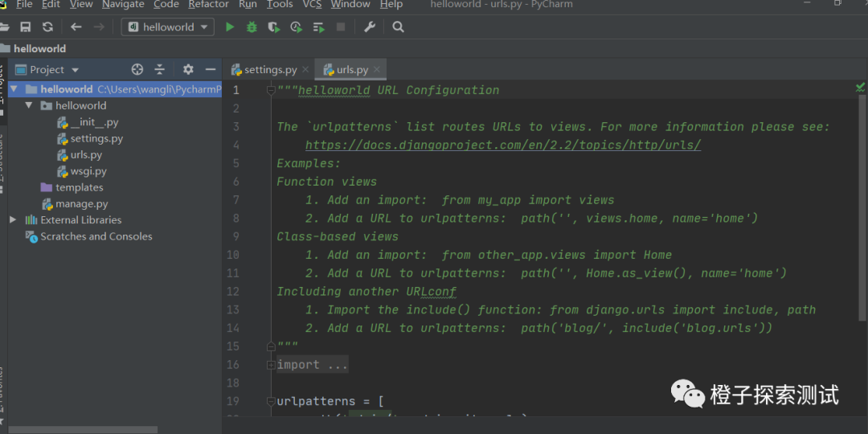868x434 pixels.
Task: Open Project panel gear options
Action: point(188,69)
